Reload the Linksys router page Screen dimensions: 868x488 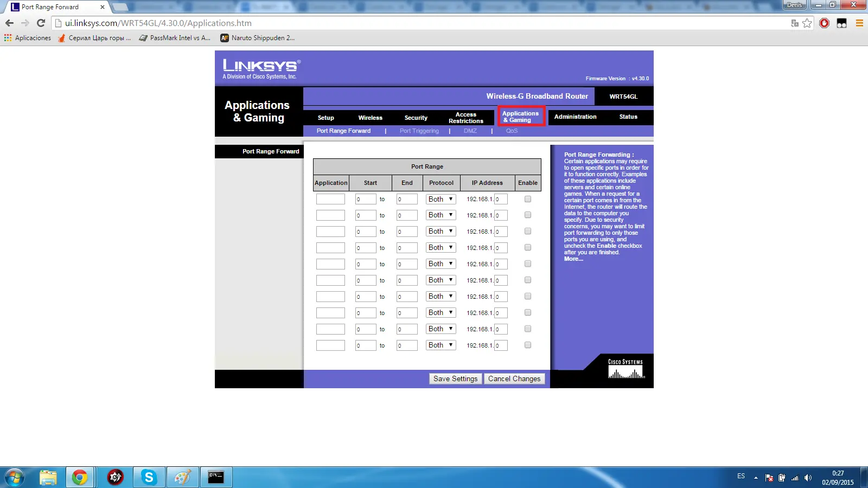(x=41, y=23)
